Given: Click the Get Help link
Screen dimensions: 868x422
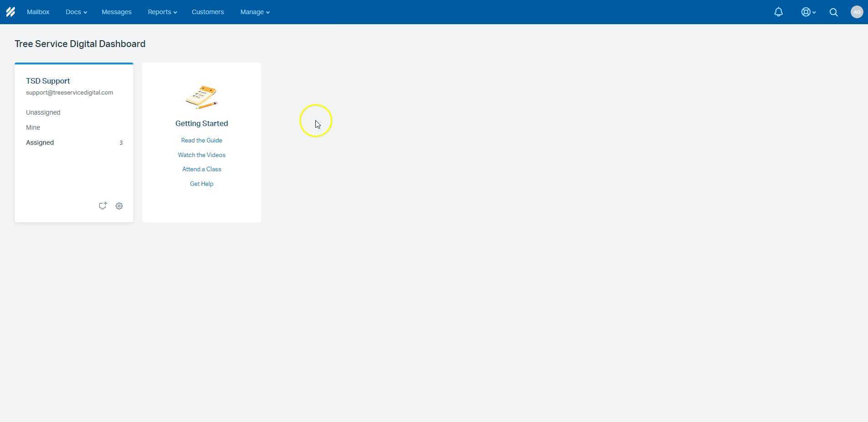Looking at the screenshot, I should (201, 184).
